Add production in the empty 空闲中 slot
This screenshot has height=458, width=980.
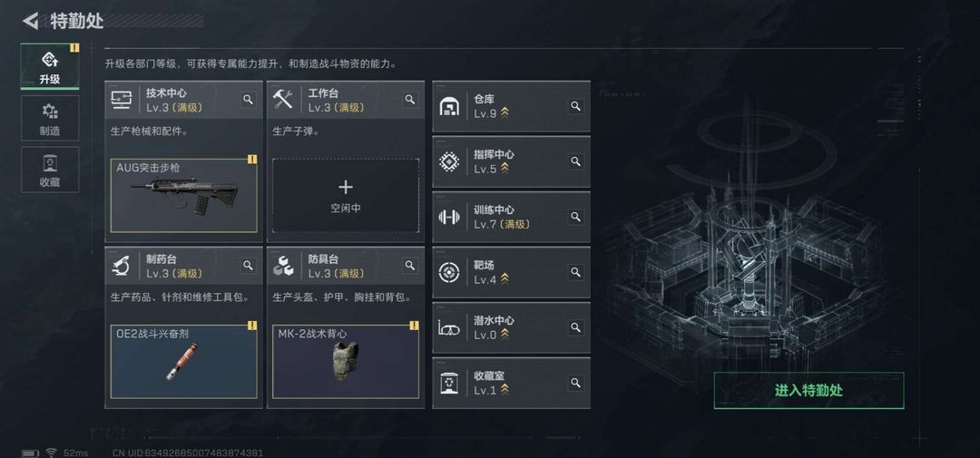346,196
